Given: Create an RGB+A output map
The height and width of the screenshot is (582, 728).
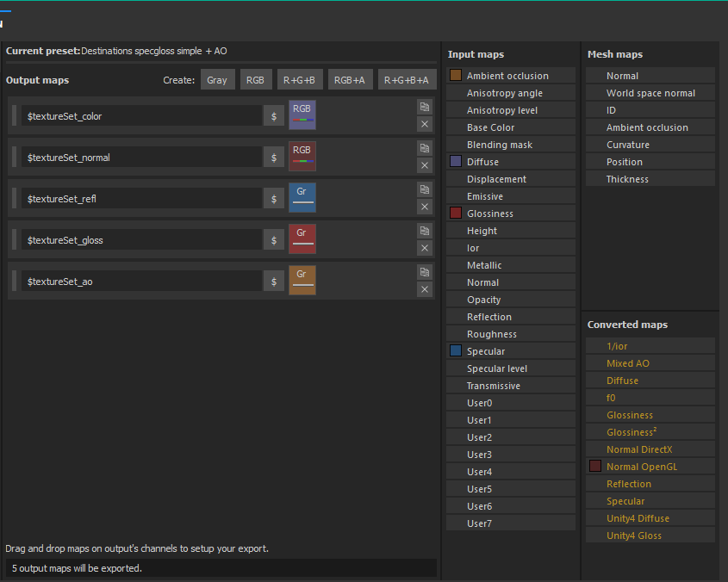Looking at the screenshot, I should 350,79.
